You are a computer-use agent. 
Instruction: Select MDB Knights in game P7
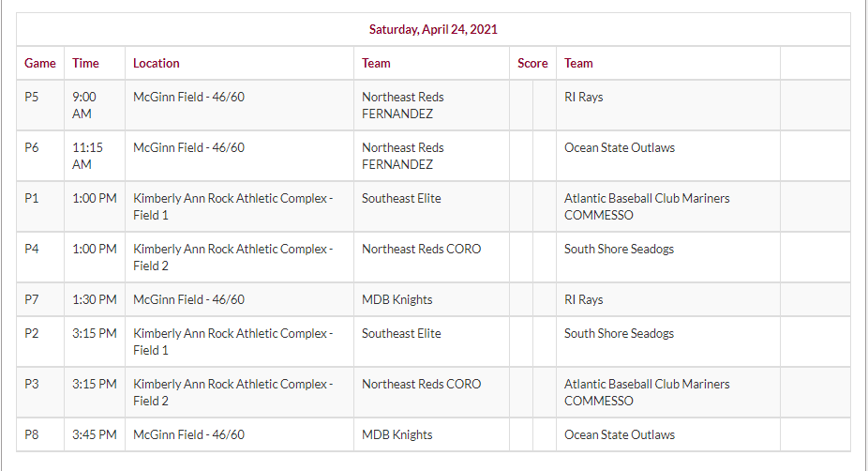point(397,299)
